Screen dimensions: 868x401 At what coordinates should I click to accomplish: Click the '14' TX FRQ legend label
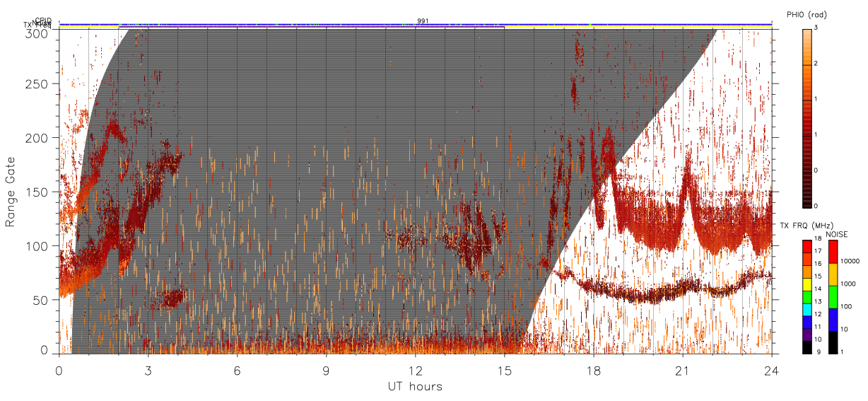coord(819,289)
